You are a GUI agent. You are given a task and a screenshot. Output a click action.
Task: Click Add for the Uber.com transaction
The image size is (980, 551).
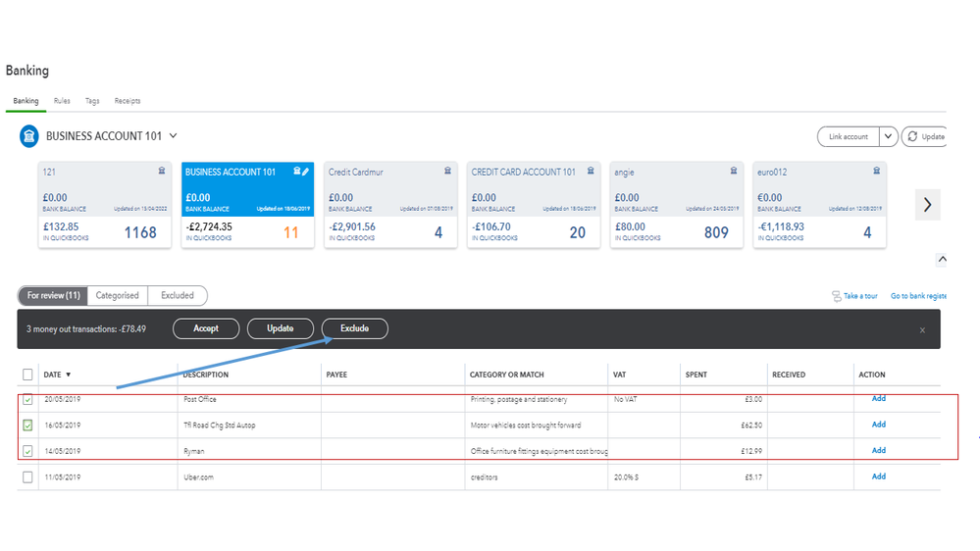coord(879,476)
